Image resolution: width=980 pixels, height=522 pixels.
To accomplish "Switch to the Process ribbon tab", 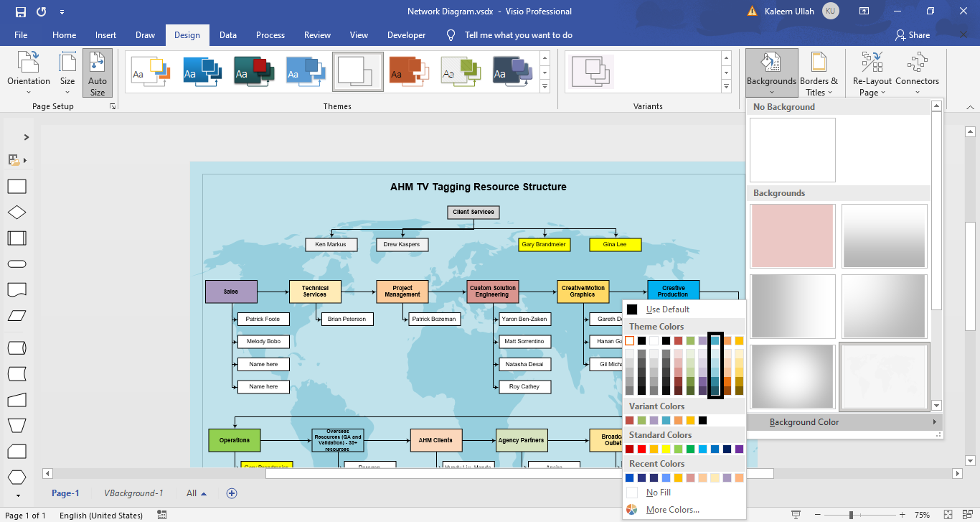I will click(270, 34).
